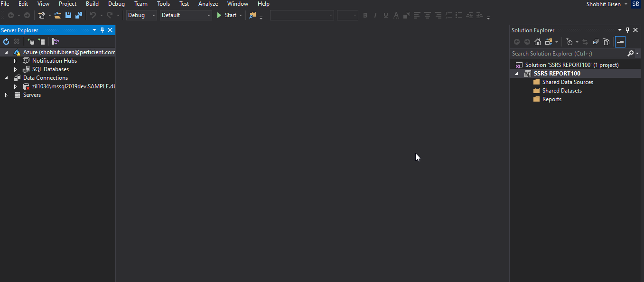Open the Tools menu

163,4
